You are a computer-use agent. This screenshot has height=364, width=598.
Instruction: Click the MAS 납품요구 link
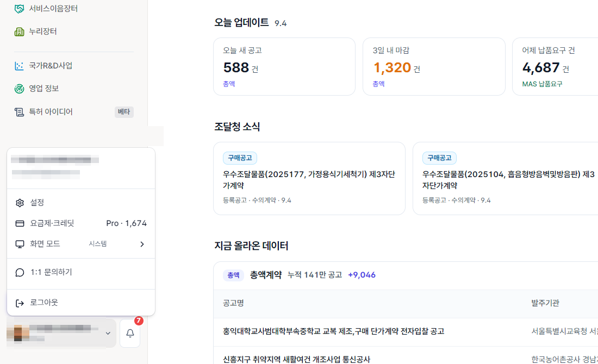point(542,84)
